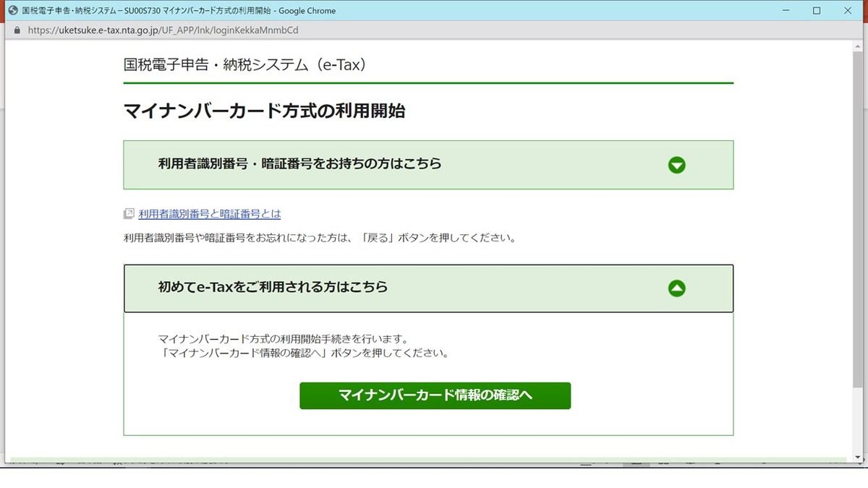Viewport: 868px width, 488px height.
Task: Click the page URL in the address bar
Action: coord(163,30)
